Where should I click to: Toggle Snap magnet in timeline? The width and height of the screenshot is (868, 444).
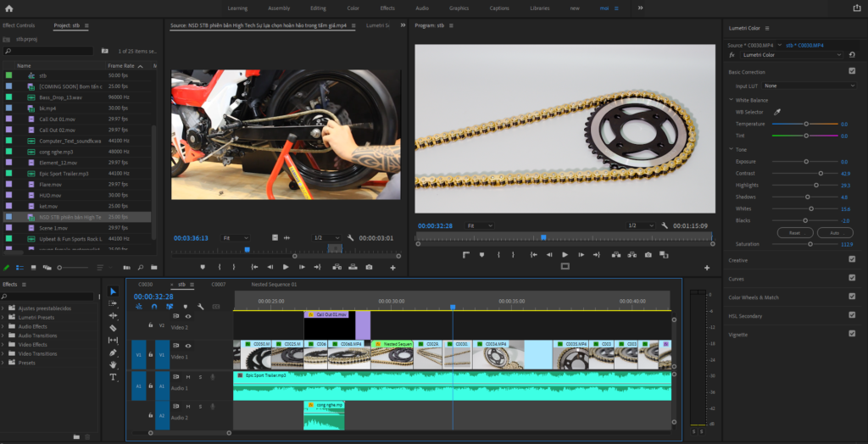tap(154, 306)
